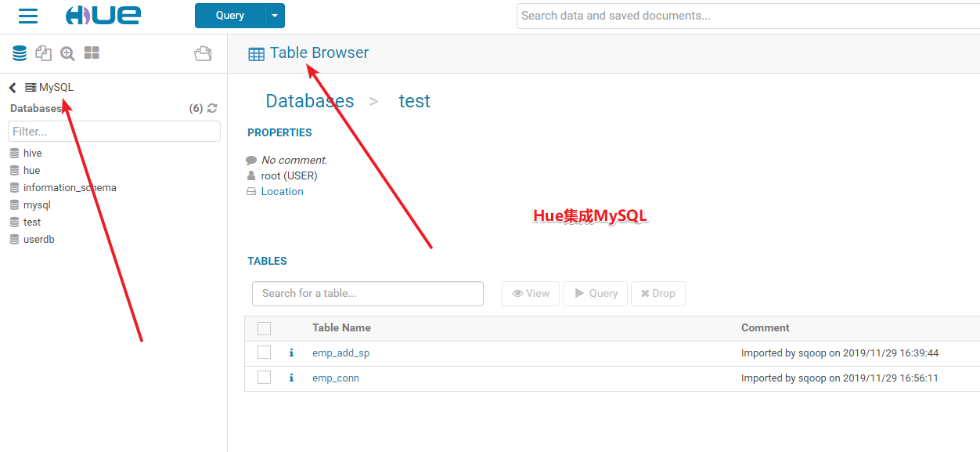Screen dimensions: 980x452
Task: Click the comment bubble icon in Properties
Action: pyautogui.click(x=251, y=161)
